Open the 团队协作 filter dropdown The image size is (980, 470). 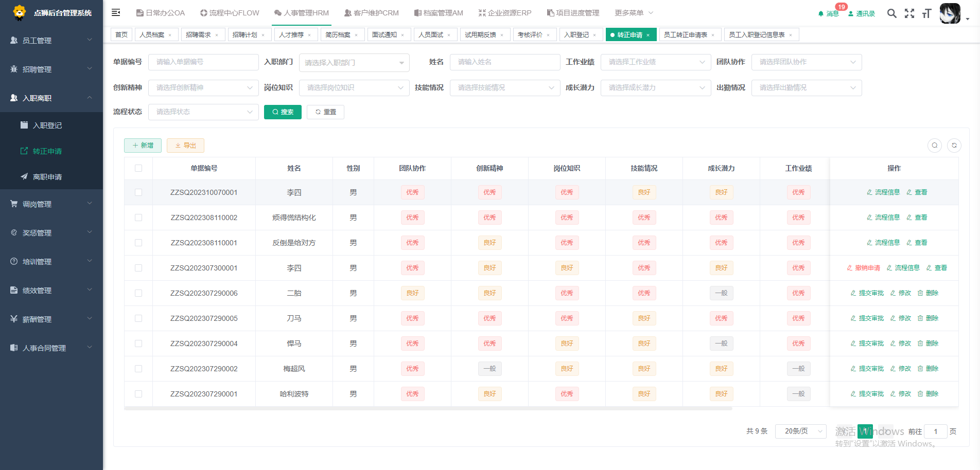[807, 62]
